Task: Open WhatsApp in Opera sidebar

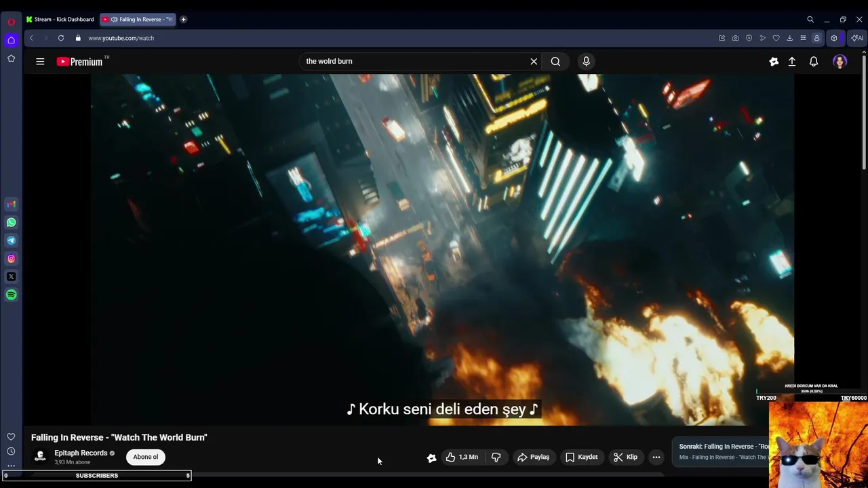Action: coord(11,222)
